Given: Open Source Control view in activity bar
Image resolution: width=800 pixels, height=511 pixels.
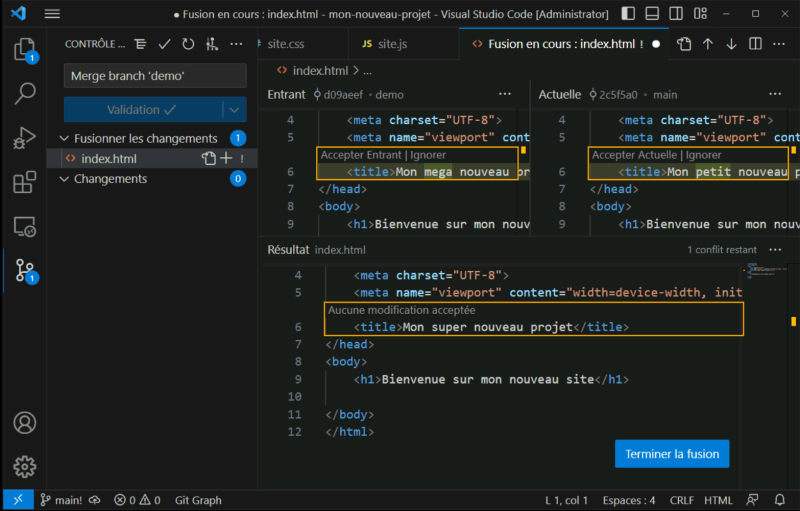Looking at the screenshot, I should [24, 270].
